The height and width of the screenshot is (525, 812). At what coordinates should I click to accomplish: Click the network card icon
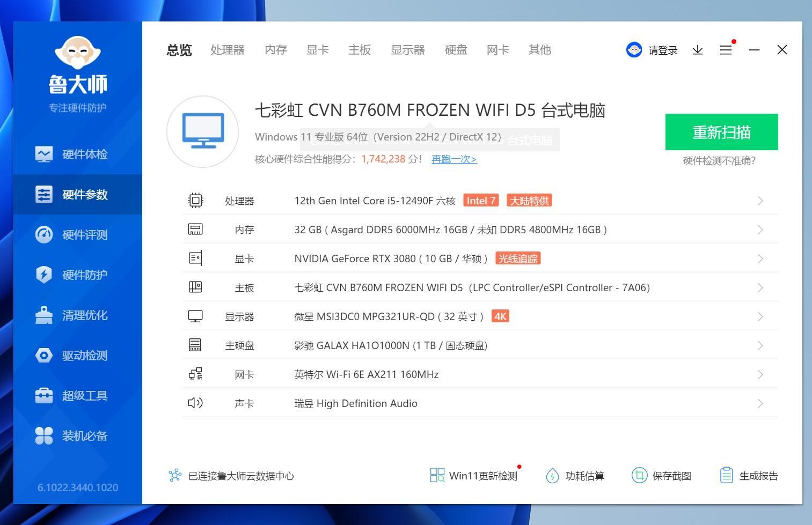click(195, 374)
